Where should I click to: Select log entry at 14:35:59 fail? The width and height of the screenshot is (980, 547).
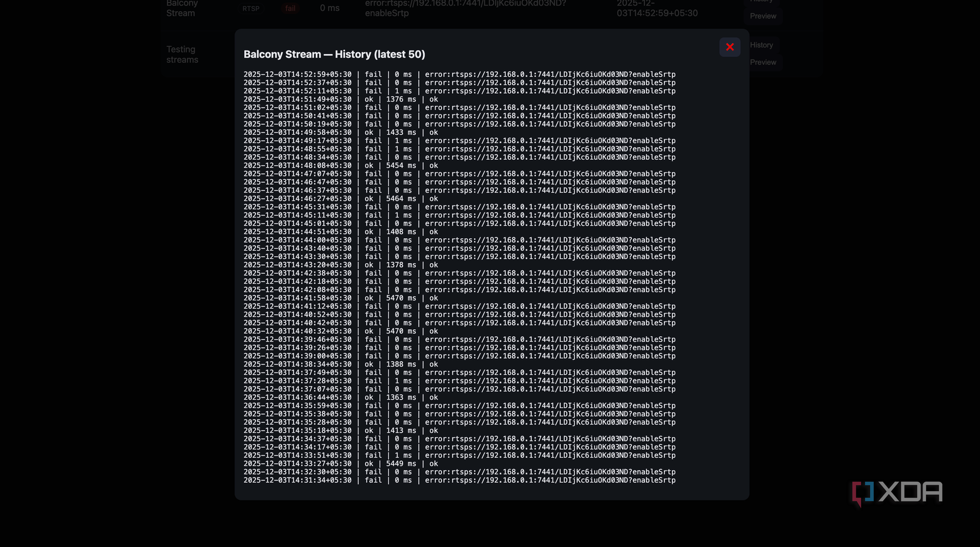459,406
